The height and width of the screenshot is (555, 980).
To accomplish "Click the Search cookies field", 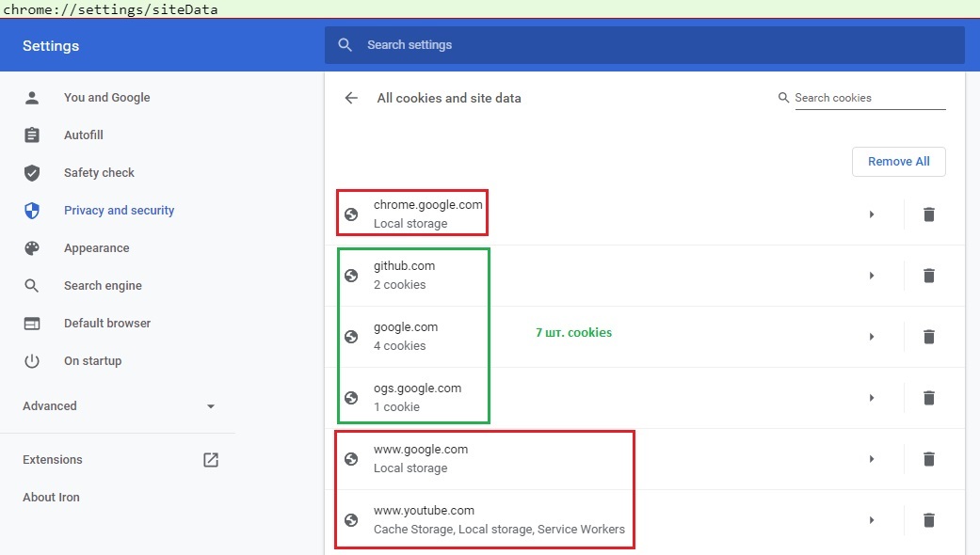I will [x=870, y=98].
